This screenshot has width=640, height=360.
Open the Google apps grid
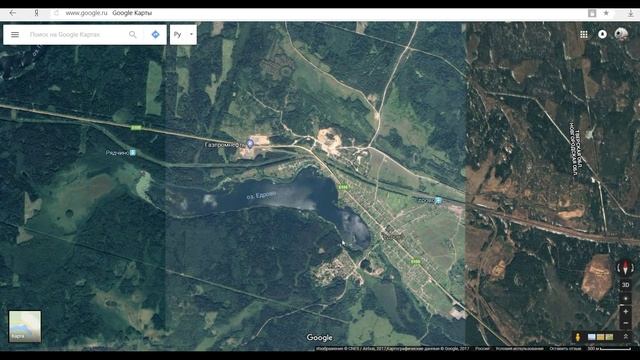point(584,35)
